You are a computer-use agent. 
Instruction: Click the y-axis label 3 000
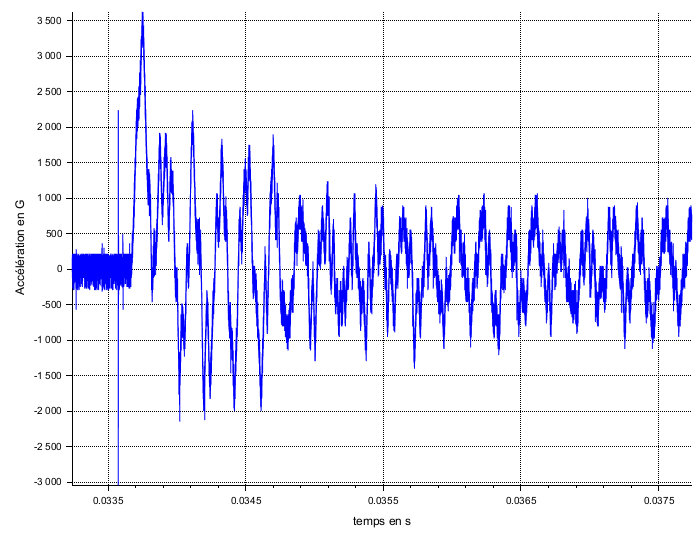click(x=49, y=56)
